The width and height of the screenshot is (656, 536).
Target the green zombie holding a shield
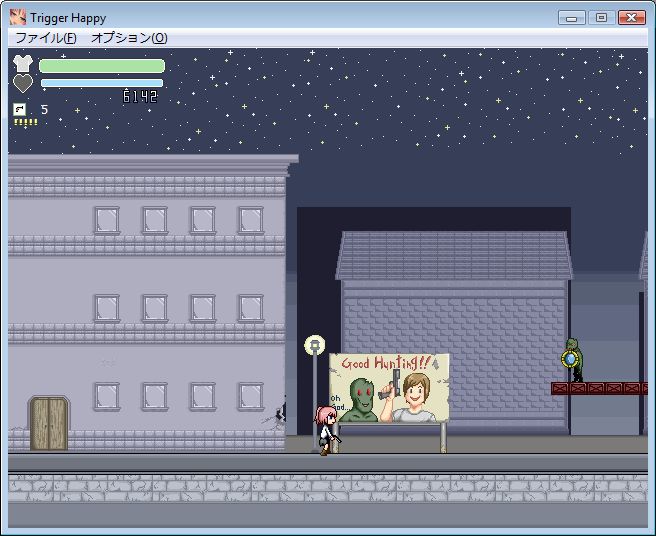tap(572, 359)
